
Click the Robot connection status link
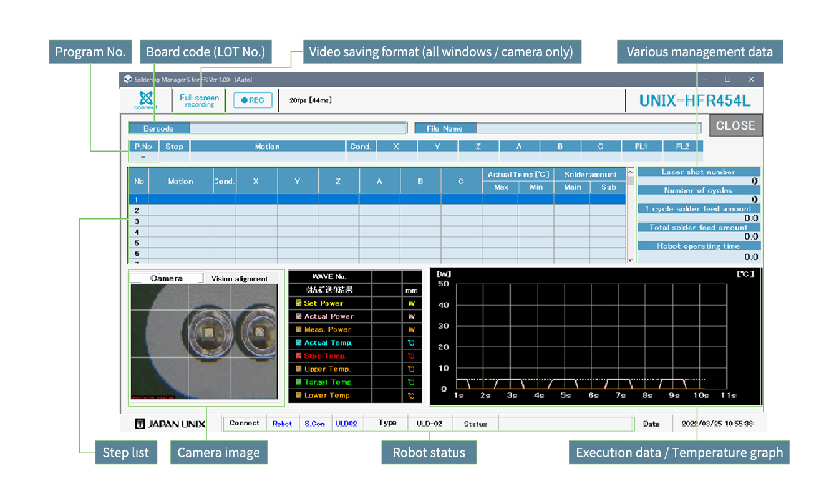[x=282, y=424]
